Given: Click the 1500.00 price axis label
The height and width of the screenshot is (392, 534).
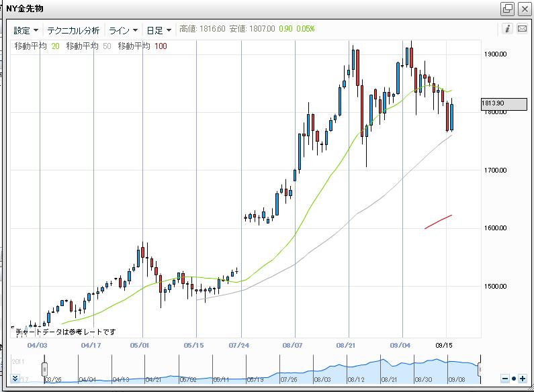Looking at the screenshot, I should 495,286.
